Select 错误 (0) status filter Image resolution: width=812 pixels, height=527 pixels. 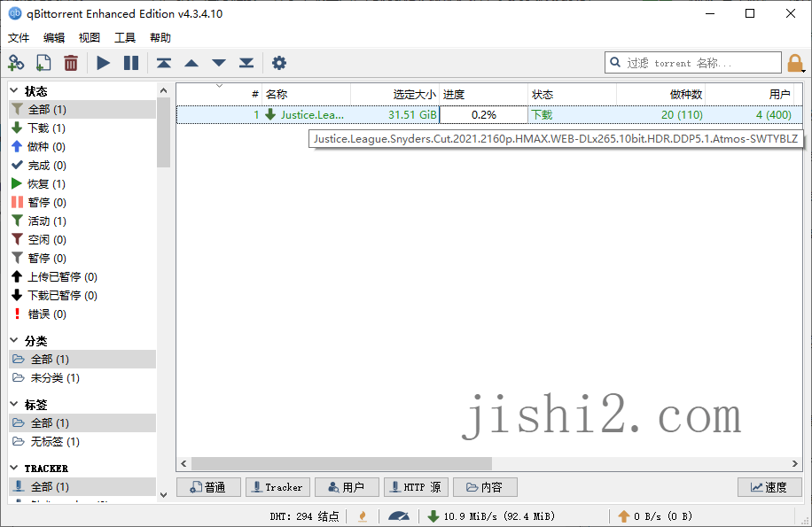[82, 314]
